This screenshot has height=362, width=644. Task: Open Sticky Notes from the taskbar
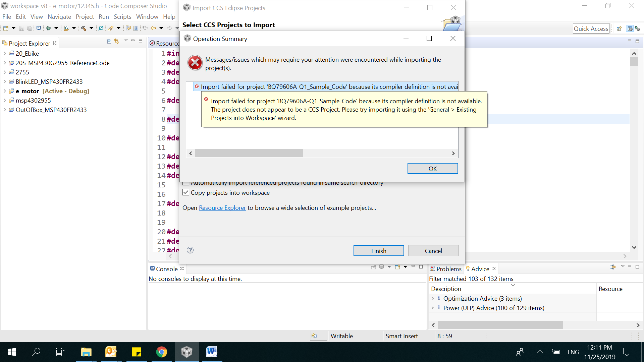coord(137,352)
